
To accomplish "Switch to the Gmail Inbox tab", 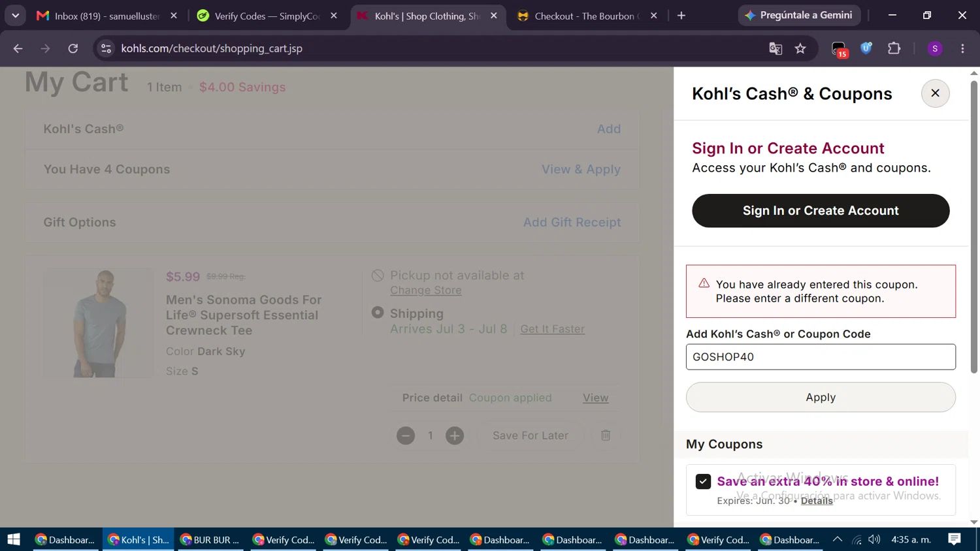I will click(x=107, y=16).
